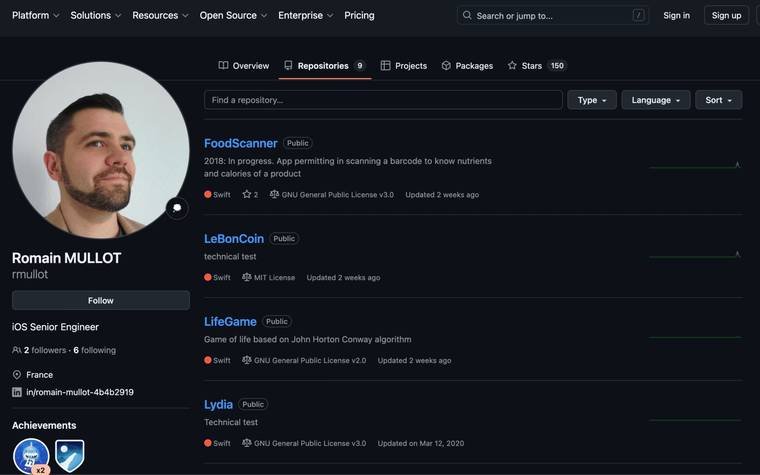Click the FoodScanner activity sparkline graph
The height and width of the screenshot is (475, 760).
695,166
